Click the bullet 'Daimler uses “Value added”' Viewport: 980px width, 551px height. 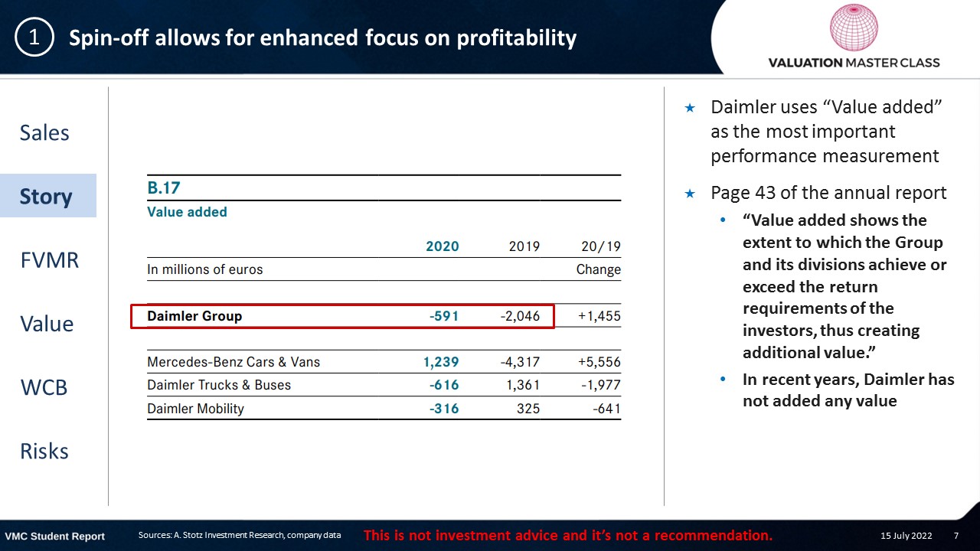click(x=825, y=132)
